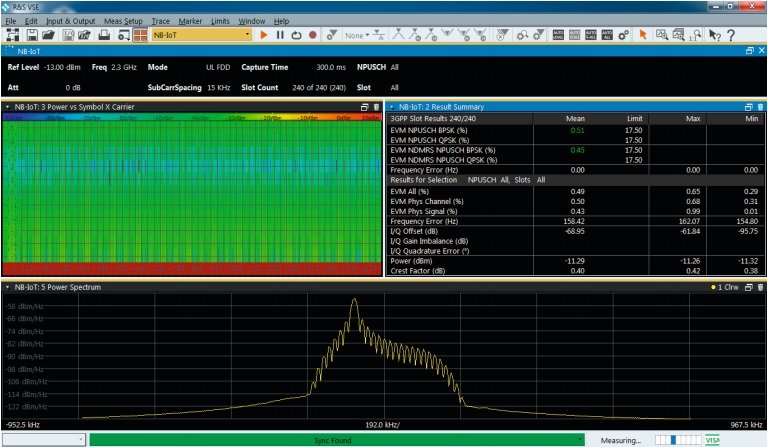768x447 pixels.
Task: Select the zoom magnifier tool
Action: pos(662,35)
